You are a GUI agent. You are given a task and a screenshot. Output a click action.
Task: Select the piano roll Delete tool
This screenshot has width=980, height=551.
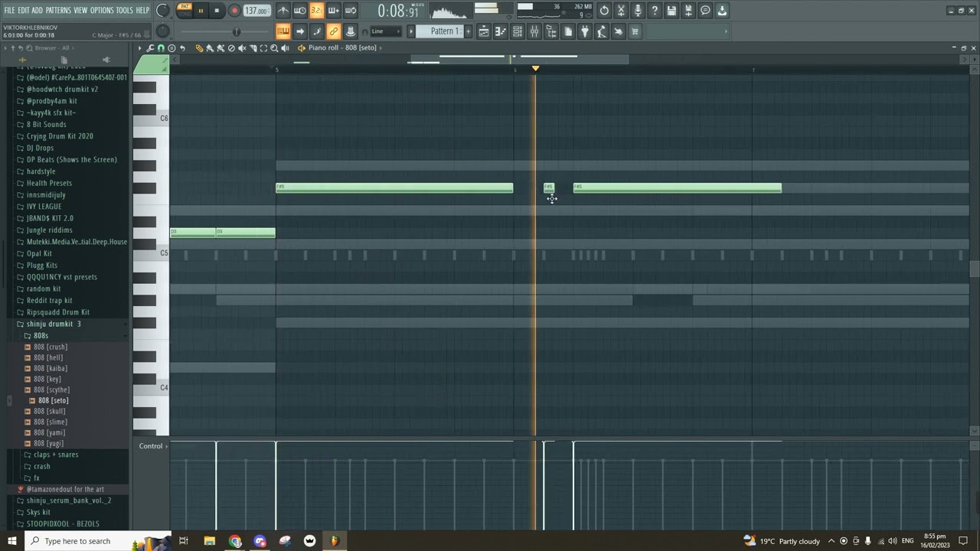(x=231, y=48)
